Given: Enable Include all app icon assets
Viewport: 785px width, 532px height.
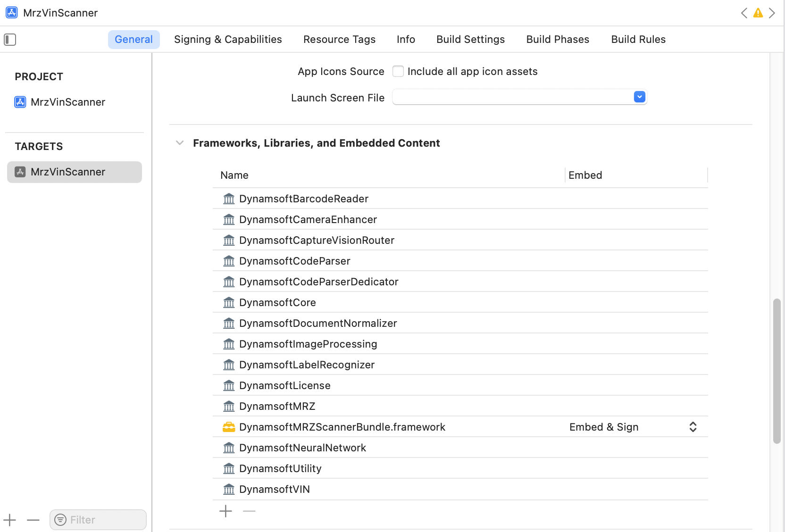Looking at the screenshot, I should click(x=398, y=71).
